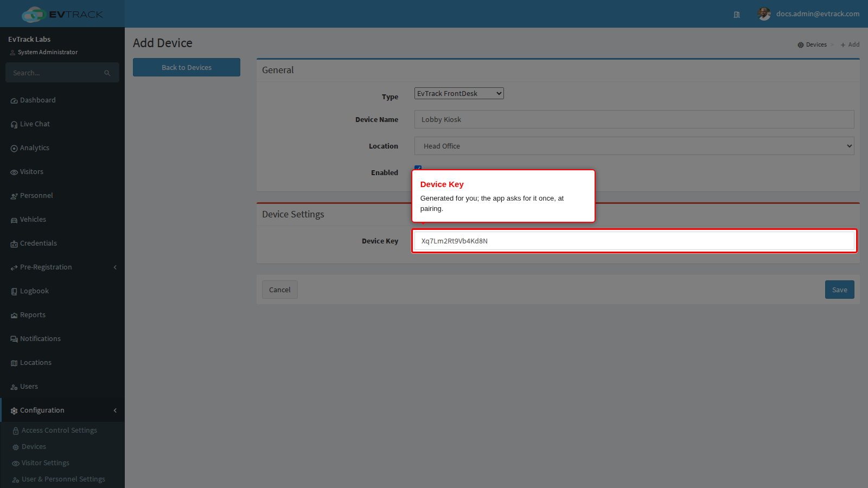This screenshot has height=488, width=868.
Task: Open the Dashboard sidebar icon
Action: 14,101
